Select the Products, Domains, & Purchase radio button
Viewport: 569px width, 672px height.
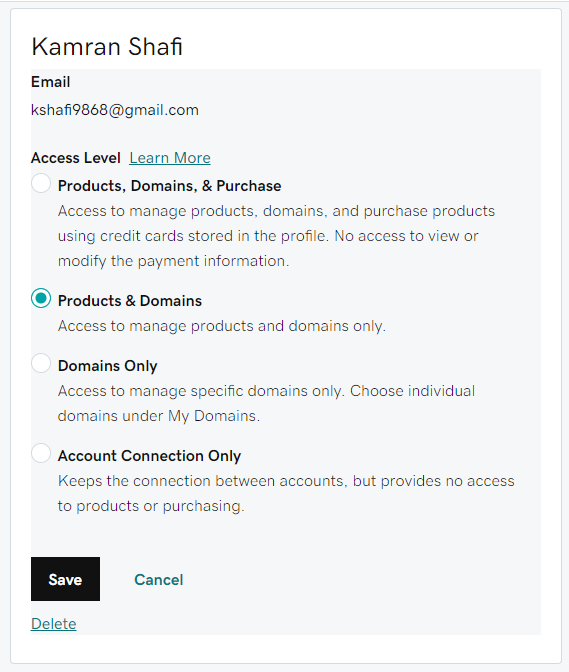41,183
